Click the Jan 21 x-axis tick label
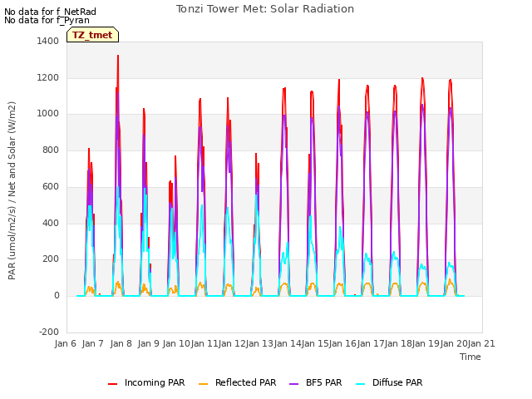 pos(481,343)
